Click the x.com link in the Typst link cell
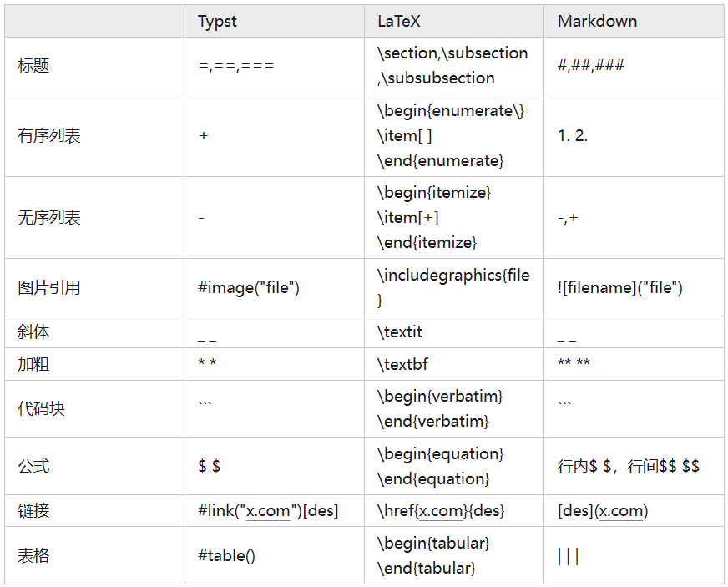The image size is (728, 587). (268, 511)
